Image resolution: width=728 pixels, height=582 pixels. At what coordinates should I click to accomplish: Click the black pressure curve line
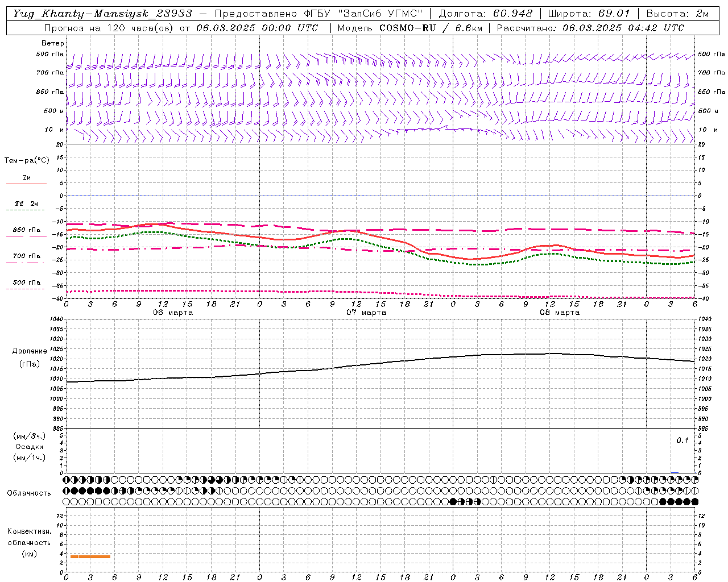click(380, 364)
